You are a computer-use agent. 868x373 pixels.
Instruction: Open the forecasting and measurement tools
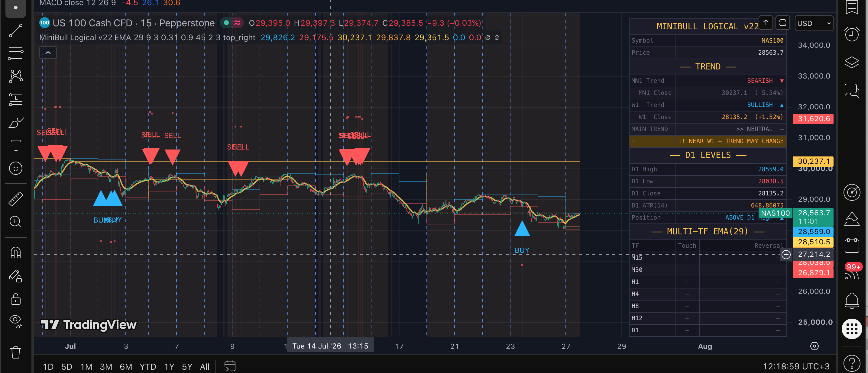pyautogui.click(x=15, y=99)
